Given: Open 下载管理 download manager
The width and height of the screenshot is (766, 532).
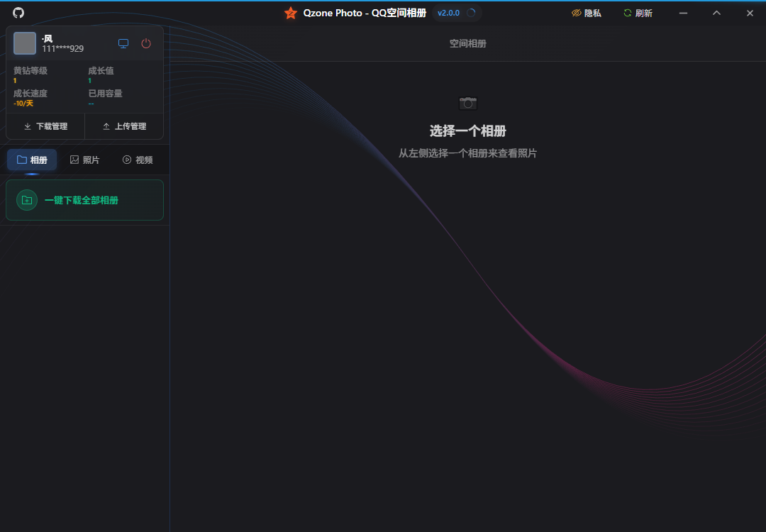Looking at the screenshot, I should (45, 126).
